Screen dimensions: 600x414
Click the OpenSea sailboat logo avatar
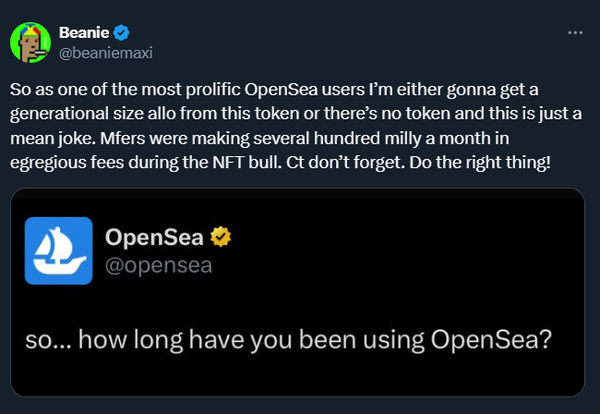pos(58,250)
